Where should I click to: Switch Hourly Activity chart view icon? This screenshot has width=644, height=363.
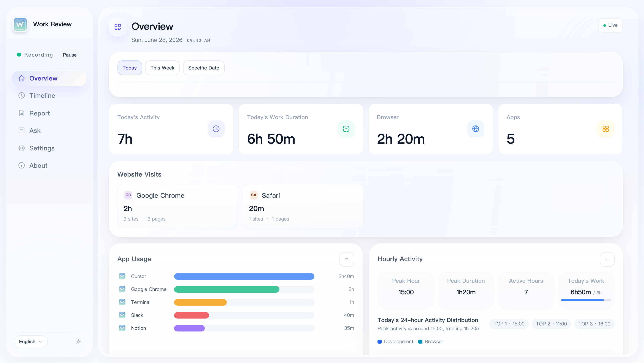[x=607, y=259]
